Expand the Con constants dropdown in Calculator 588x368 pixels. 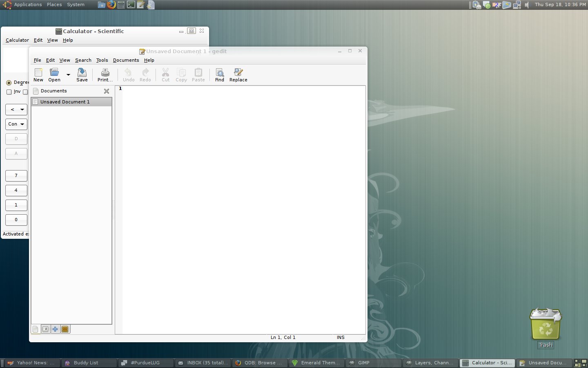[16, 124]
